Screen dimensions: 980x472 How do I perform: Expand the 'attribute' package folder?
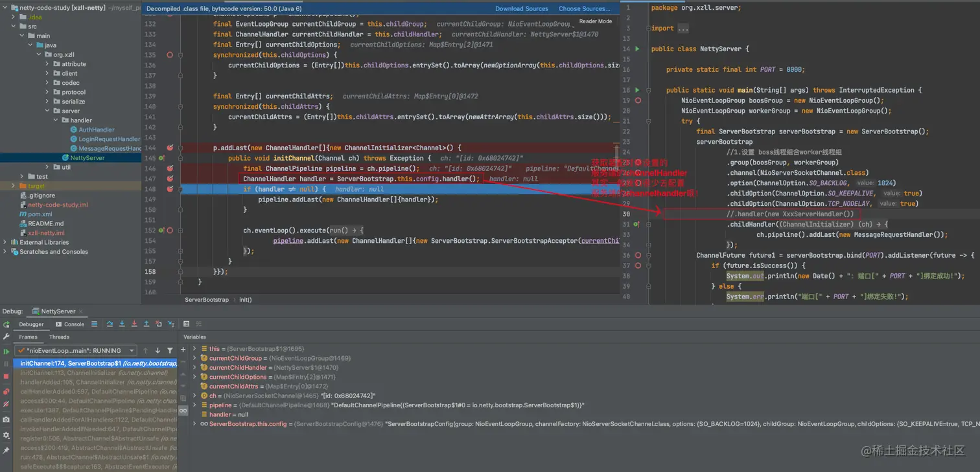coord(47,64)
